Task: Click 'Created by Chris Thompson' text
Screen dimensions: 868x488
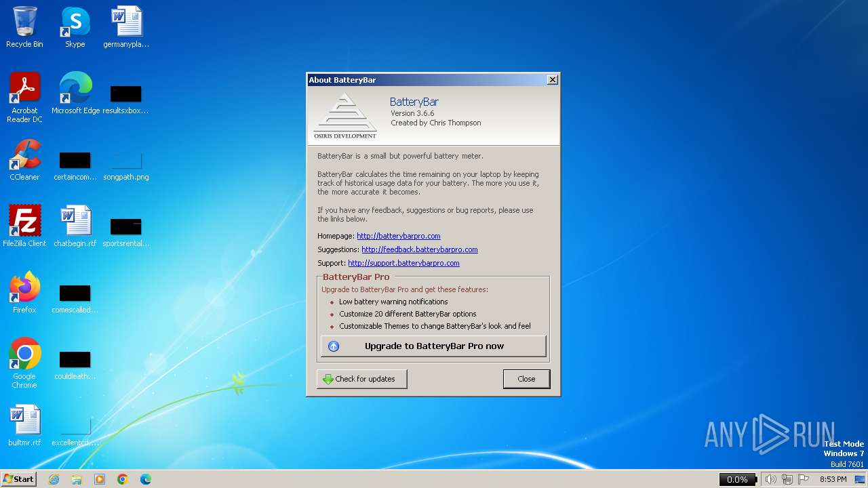Action: pyautogui.click(x=436, y=123)
